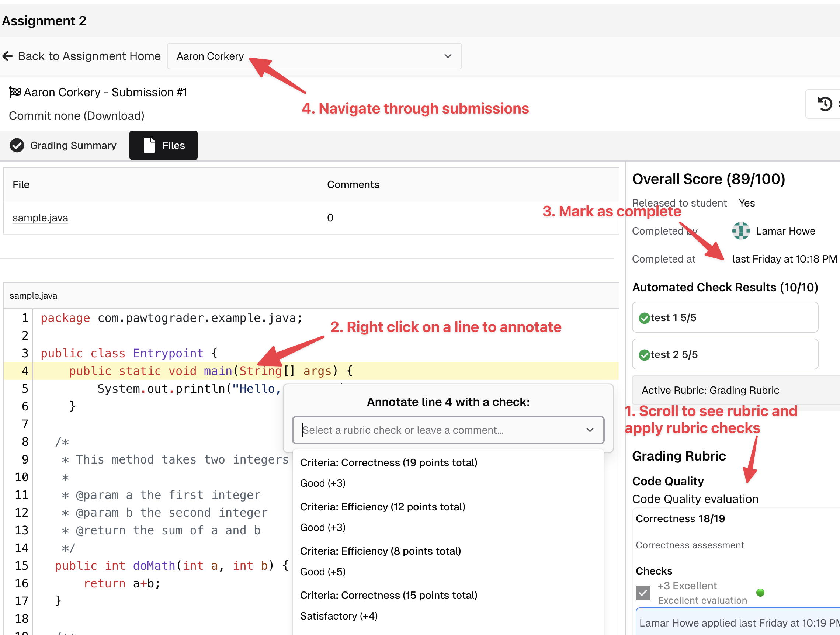Click the checkmark icon on Grading Summary tab
This screenshot has width=840, height=635.
click(x=17, y=145)
